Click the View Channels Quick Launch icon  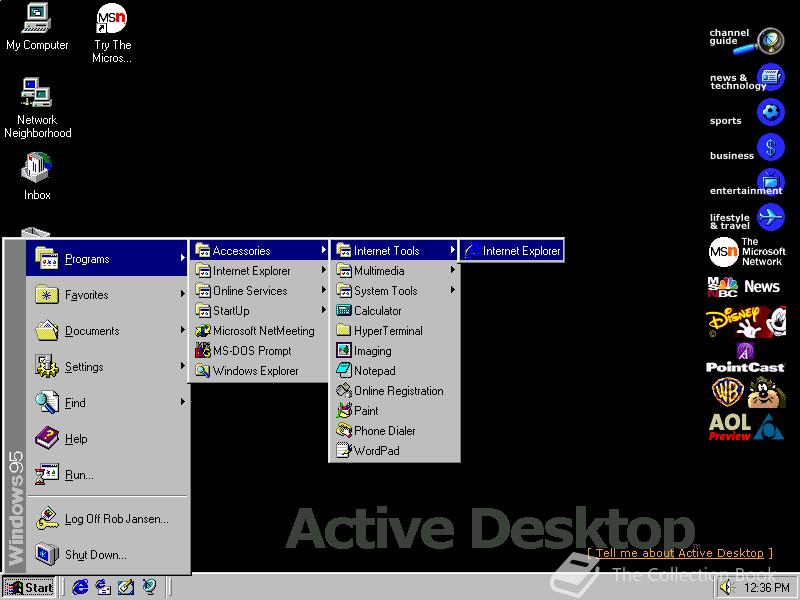point(149,587)
